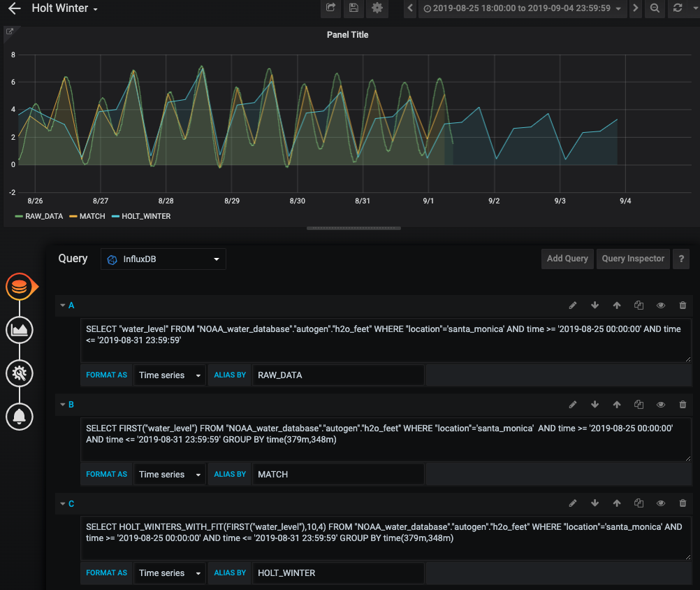Image resolution: width=700 pixels, height=590 pixels.
Task: Open query A Format As dropdown
Action: (169, 375)
